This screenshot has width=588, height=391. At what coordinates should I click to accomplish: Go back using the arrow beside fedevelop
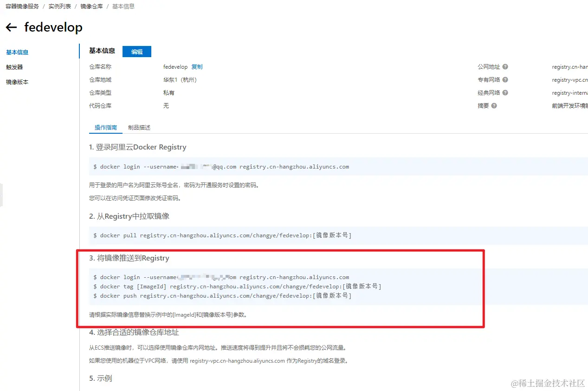11,28
